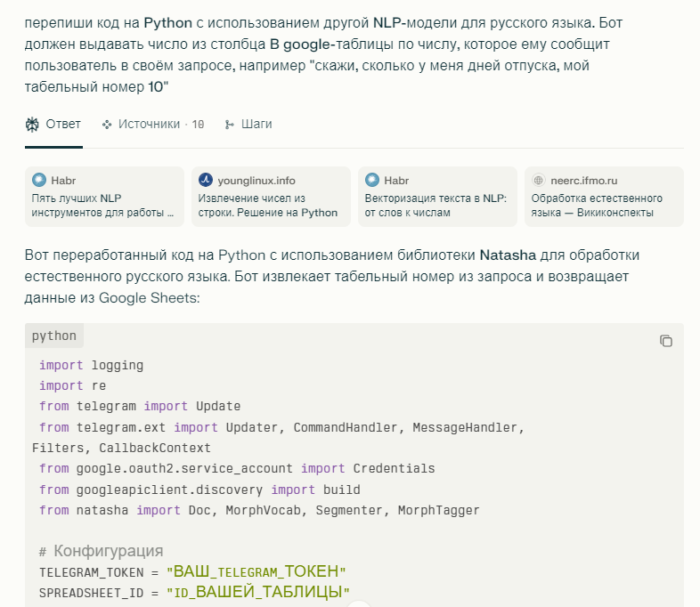Open source "Векторизация текста в NLP"
Image resolution: width=700 pixels, height=607 pixels.
coord(435,206)
